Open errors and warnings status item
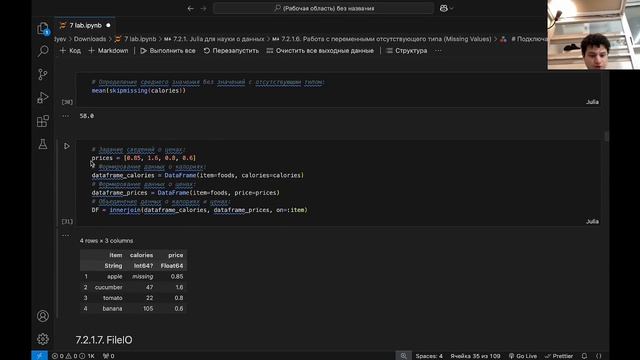Image resolution: width=640 pixels, height=360 pixels. [x=73, y=356]
